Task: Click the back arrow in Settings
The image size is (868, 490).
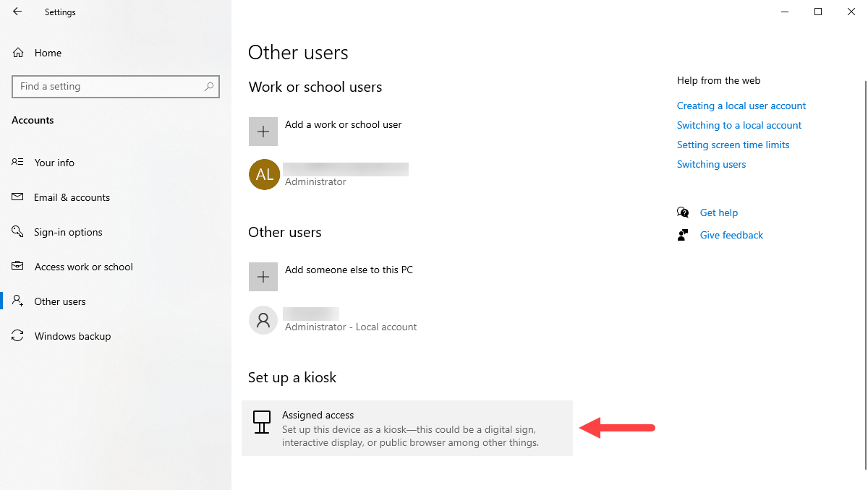Action: point(17,12)
